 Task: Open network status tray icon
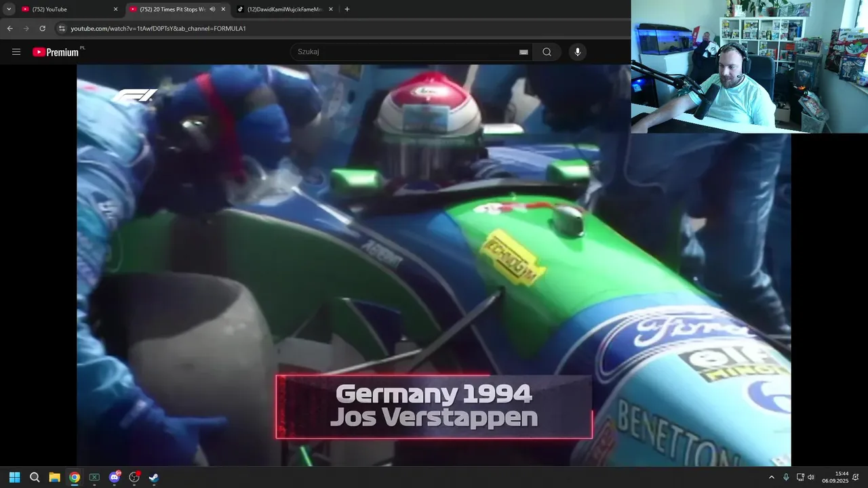tap(800, 477)
